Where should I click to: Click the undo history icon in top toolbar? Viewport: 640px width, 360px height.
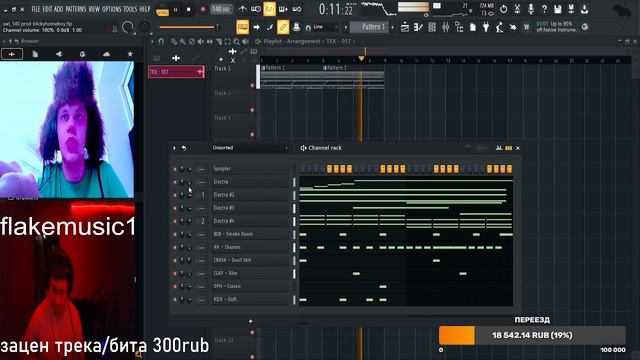(x=504, y=9)
